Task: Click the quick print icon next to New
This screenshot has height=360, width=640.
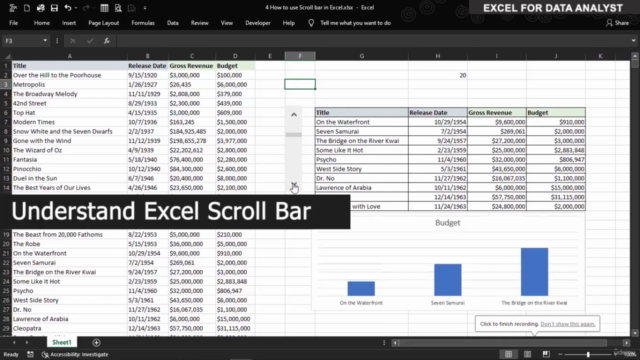Action: click(x=40, y=8)
